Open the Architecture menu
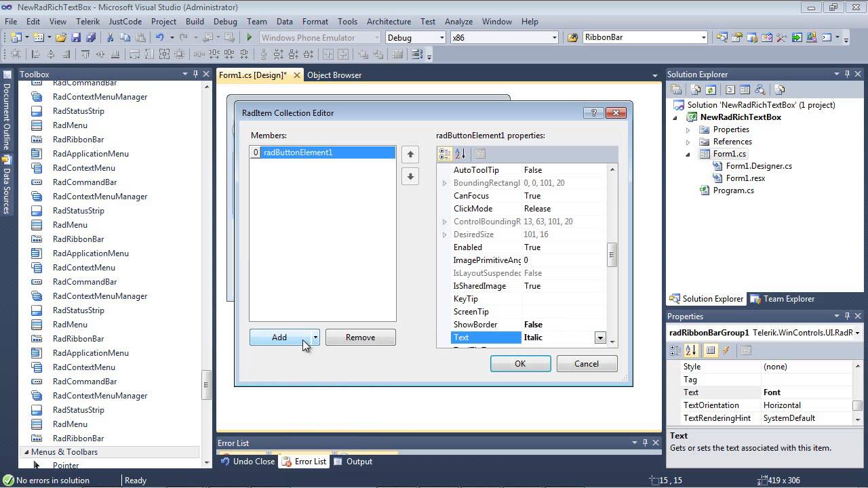 click(x=389, y=22)
